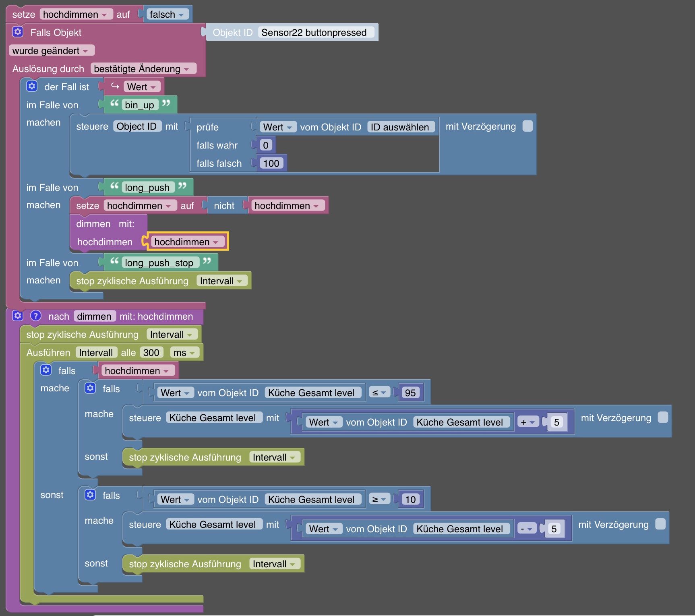Open the highlighted hochdimmen dropdown in dimmen mit
This screenshot has width=695, height=616.
point(187,242)
